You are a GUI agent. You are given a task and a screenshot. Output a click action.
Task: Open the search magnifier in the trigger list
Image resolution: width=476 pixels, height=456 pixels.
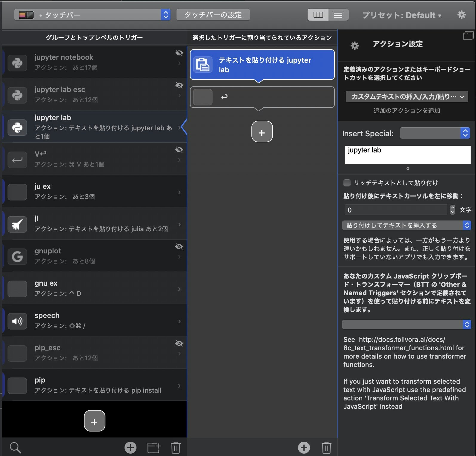(15, 448)
